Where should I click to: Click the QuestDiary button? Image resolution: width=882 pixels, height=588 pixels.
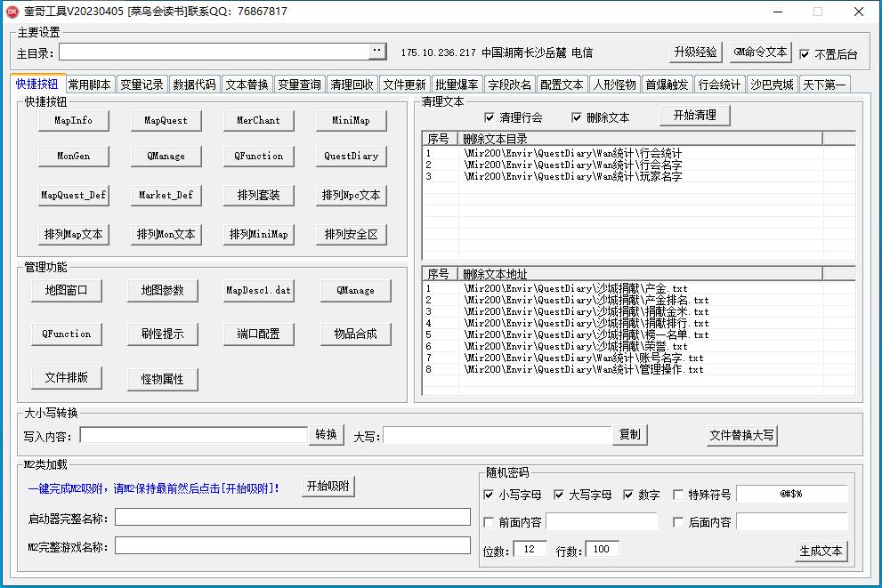[349, 157]
